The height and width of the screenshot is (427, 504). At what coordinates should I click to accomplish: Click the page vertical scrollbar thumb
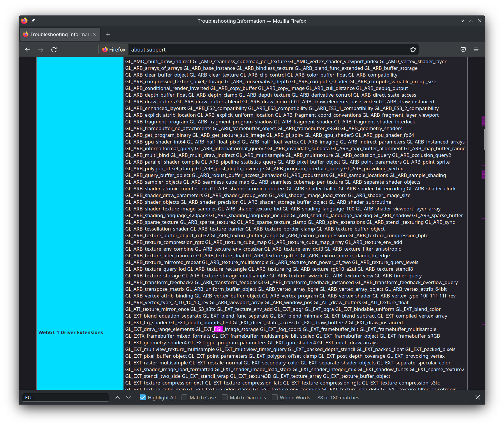click(484, 139)
